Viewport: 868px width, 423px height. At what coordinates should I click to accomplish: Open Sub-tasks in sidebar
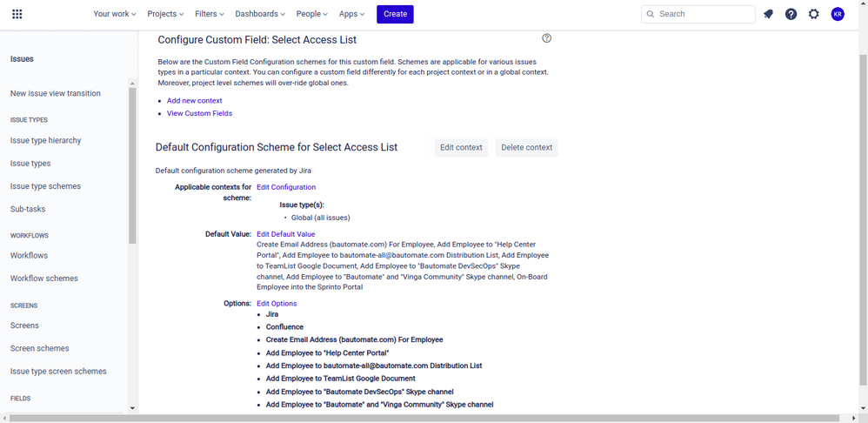pos(28,209)
